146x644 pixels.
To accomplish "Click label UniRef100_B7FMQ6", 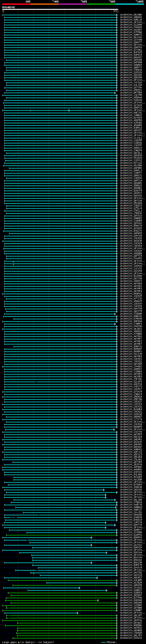I will pyautogui.click(x=131, y=32).
